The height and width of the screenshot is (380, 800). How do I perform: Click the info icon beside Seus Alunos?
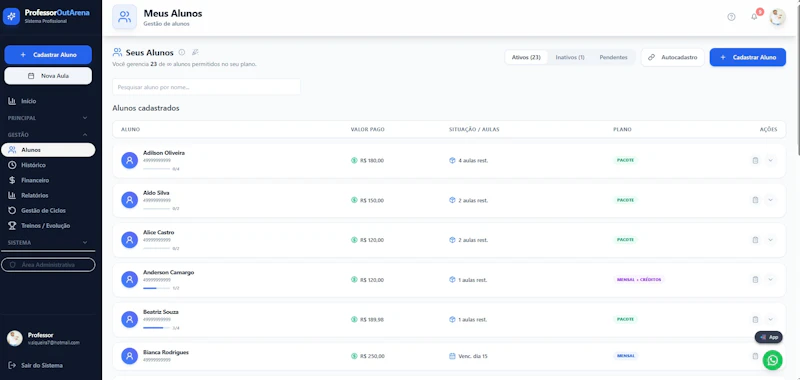[x=182, y=52]
